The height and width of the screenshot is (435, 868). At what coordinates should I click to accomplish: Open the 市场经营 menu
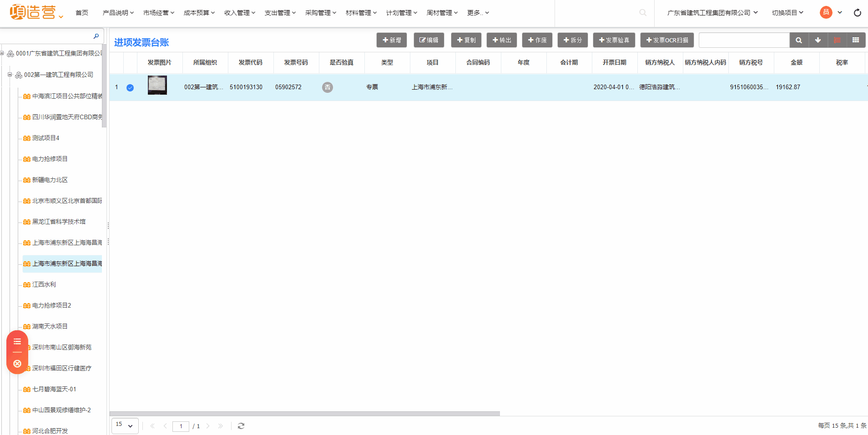pyautogui.click(x=159, y=13)
